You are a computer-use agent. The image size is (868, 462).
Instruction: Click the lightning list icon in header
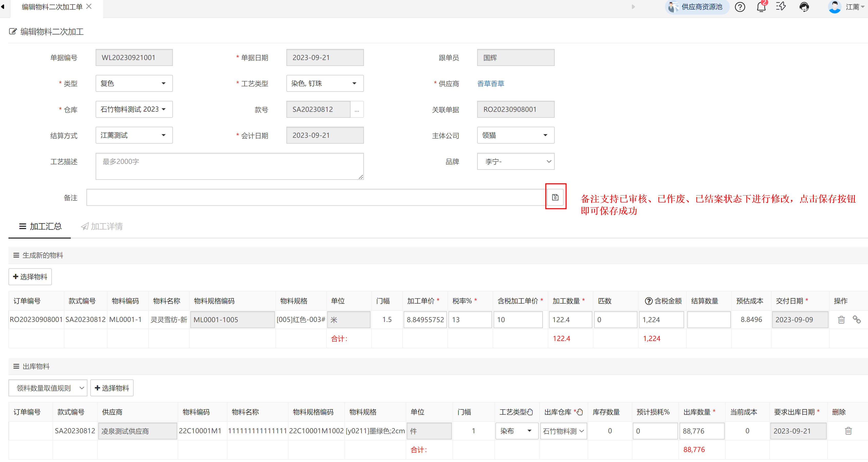[x=781, y=7]
